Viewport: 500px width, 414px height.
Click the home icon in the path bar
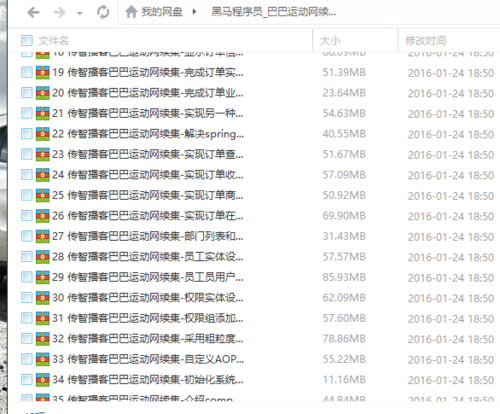(x=131, y=12)
